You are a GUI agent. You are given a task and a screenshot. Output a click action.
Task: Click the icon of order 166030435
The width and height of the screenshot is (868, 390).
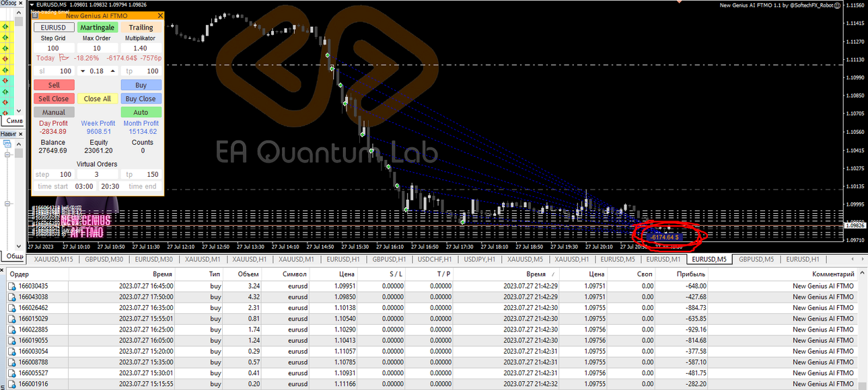[x=11, y=286]
